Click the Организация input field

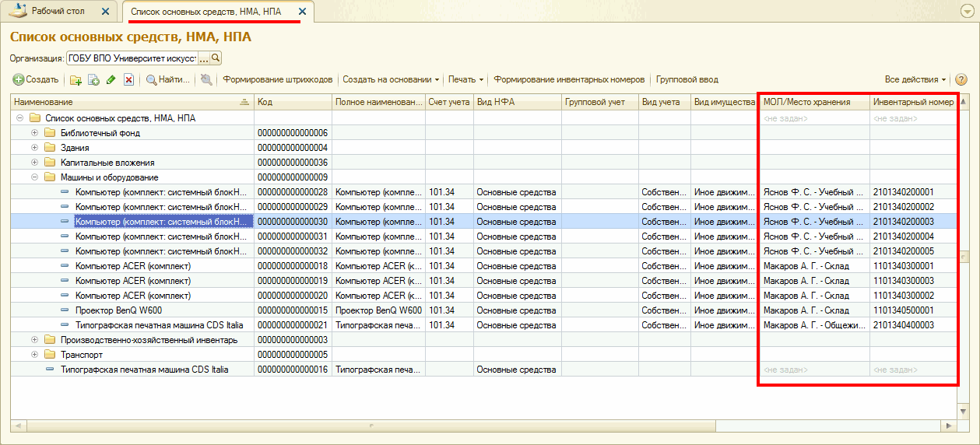point(132,58)
